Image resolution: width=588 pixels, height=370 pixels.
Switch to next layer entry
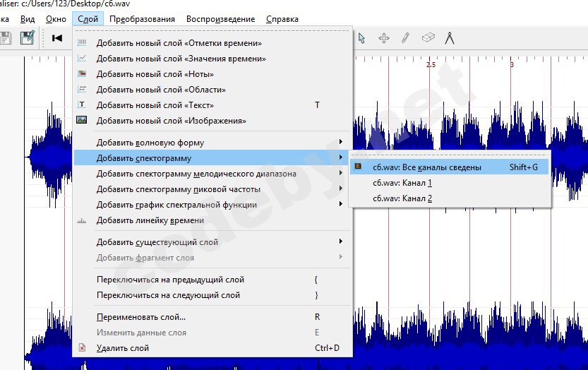212,295
